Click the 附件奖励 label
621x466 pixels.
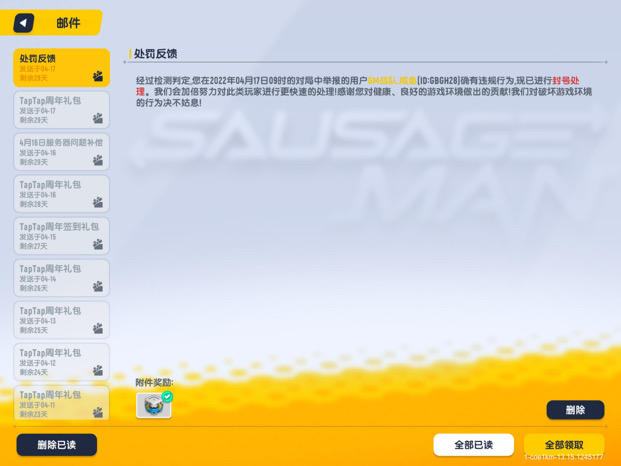pos(154,382)
